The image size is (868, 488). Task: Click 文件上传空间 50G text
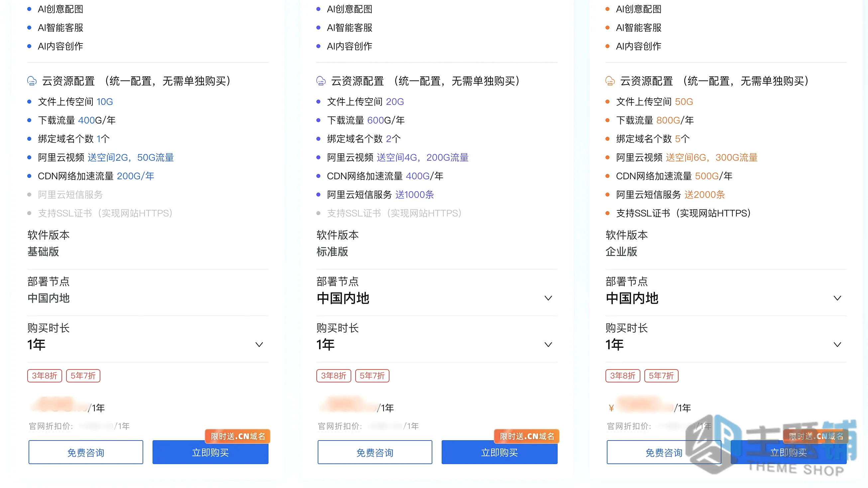pyautogui.click(x=654, y=102)
